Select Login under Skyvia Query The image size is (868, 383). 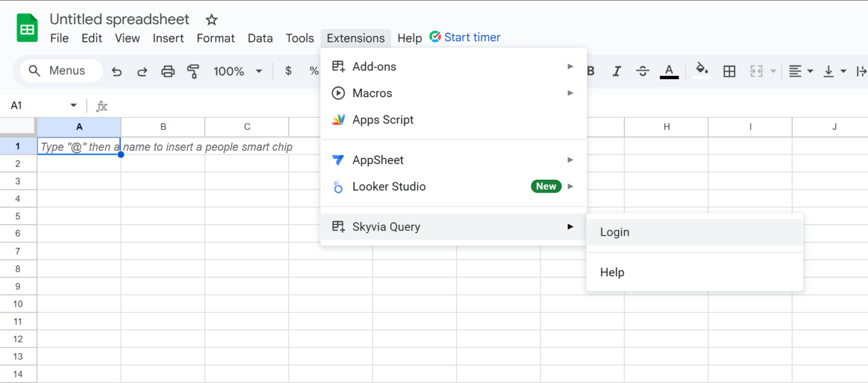[614, 232]
